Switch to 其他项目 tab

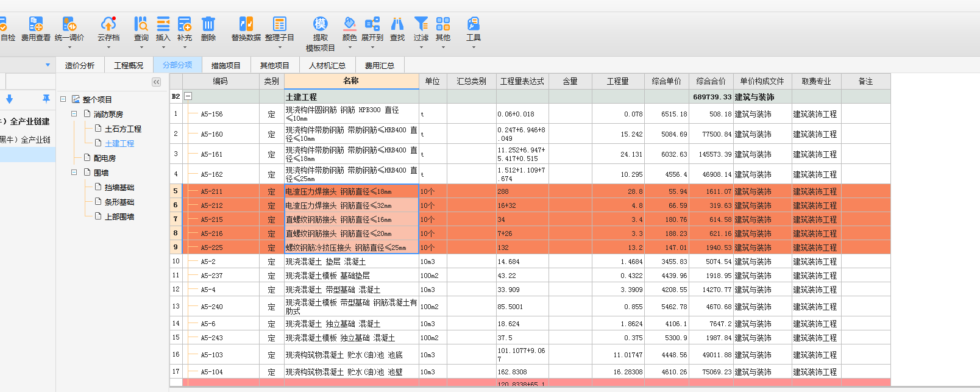point(275,65)
